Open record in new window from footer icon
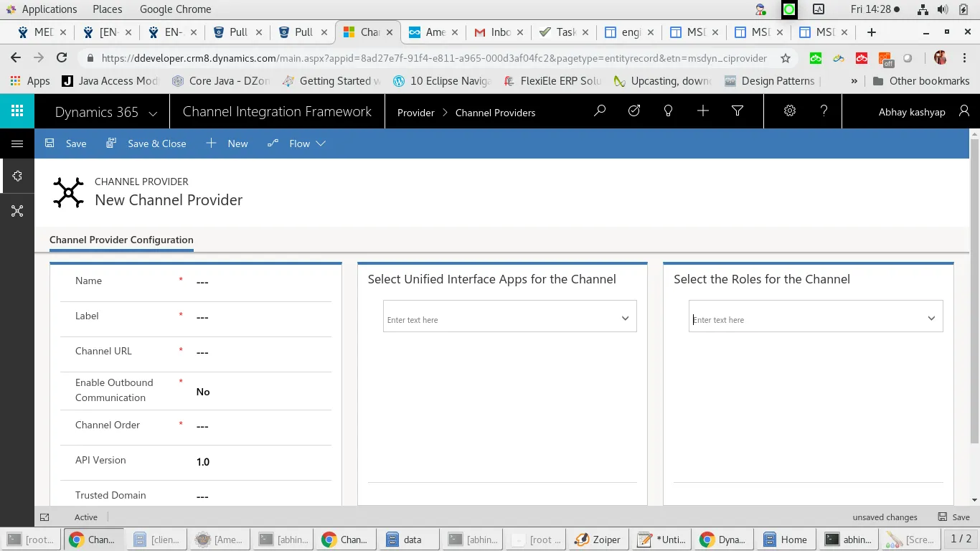This screenshot has height=551, width=980. [x=44, y=517]
